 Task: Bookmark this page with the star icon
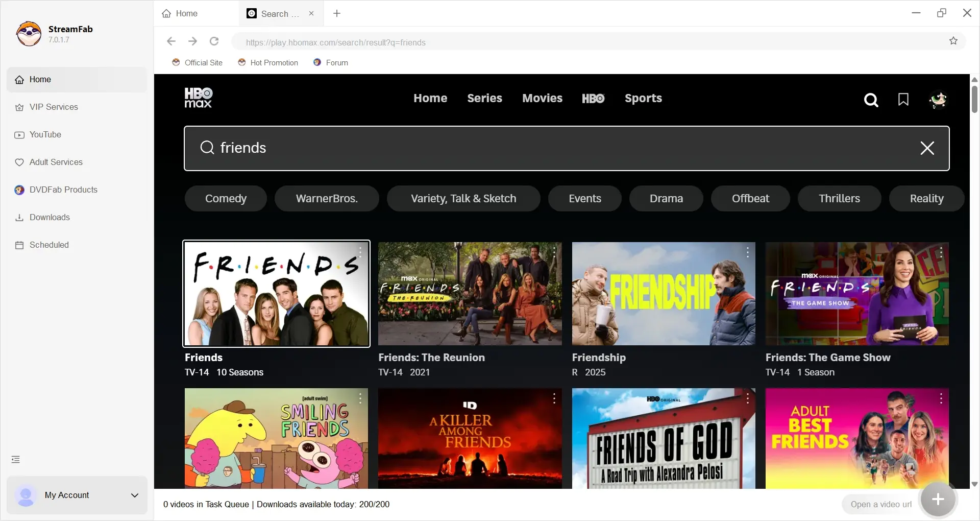coord(953,41)
